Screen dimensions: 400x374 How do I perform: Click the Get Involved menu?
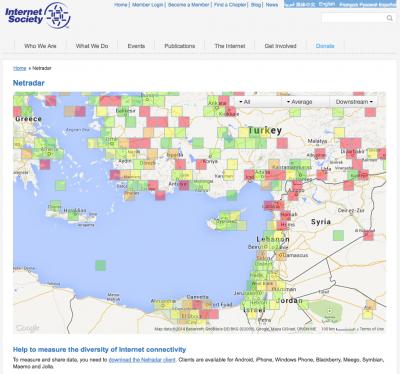pyautogui.click(x=280, y=46)
